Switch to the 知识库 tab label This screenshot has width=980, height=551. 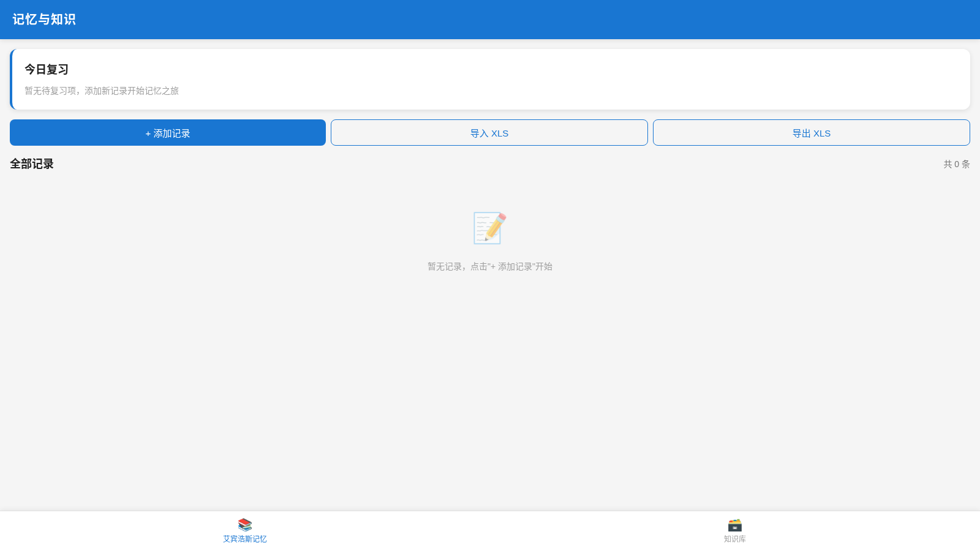[735, 539]
